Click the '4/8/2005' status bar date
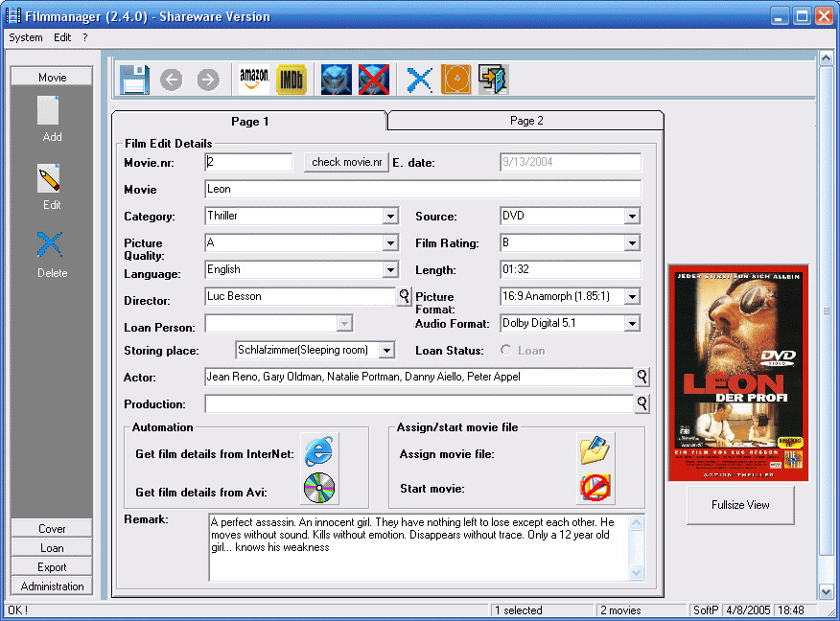840x621 pixels. click(748, 610)
